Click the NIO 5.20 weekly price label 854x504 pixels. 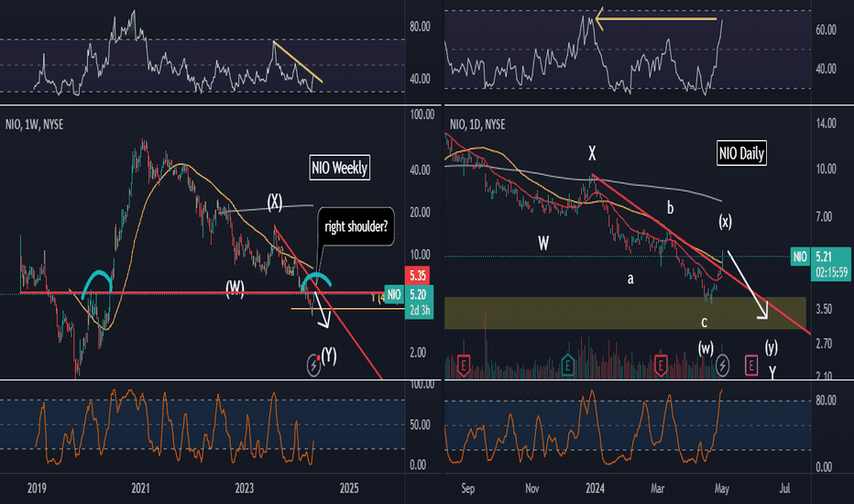pyautogui.click(x=409, y=295)
